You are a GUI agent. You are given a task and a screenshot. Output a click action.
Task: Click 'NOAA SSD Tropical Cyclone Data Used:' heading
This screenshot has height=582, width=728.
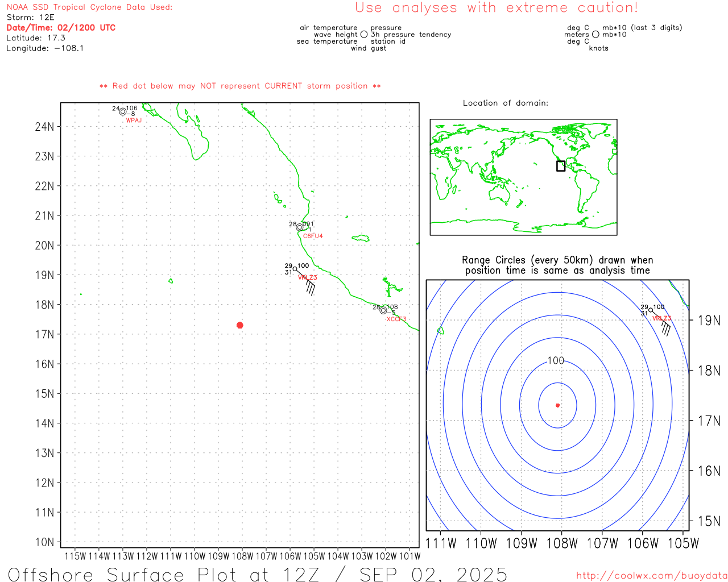89,7
